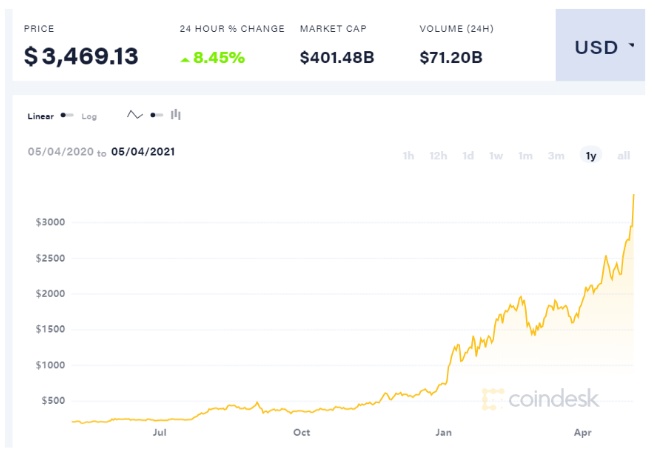Select the 1h time range
Image resolution: width=655 pixels, height=463 pixels.
(408, 156)
